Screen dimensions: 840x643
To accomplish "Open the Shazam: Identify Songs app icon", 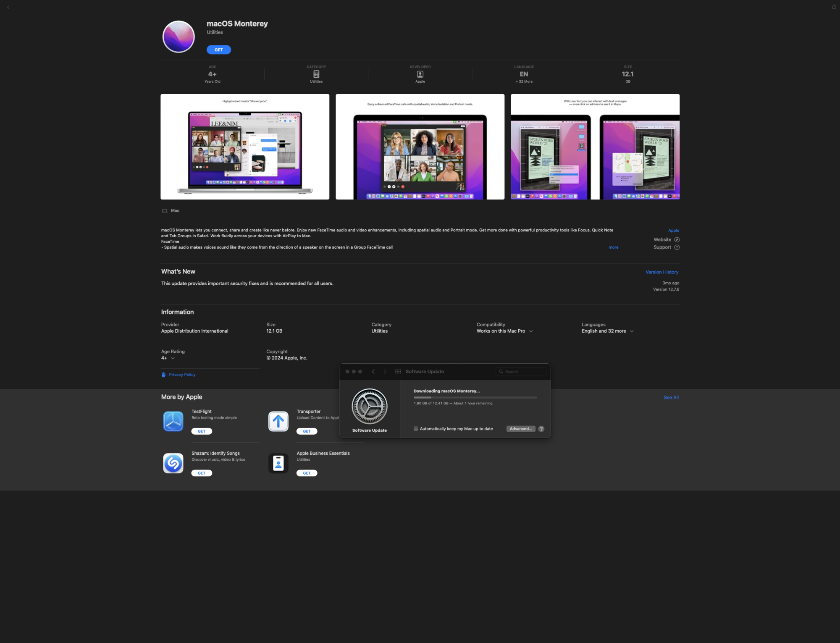I will tap(173, 463).
